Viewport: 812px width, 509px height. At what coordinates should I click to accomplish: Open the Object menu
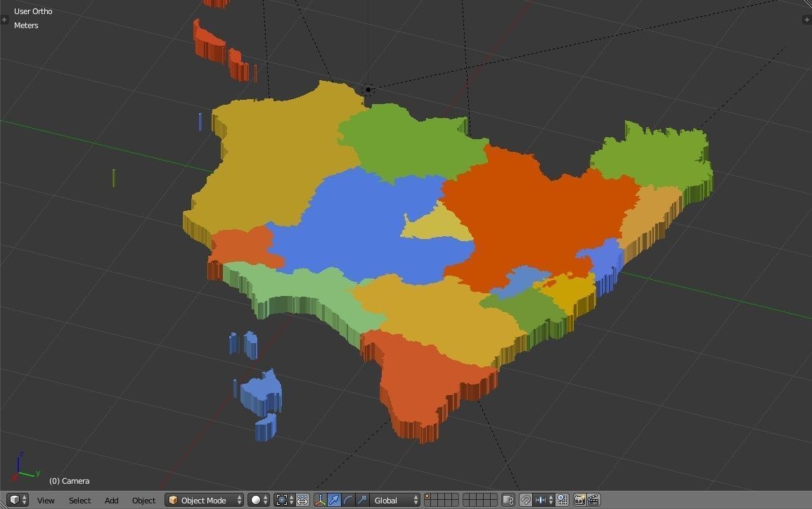pyautogui.click(x=143, y=501)
